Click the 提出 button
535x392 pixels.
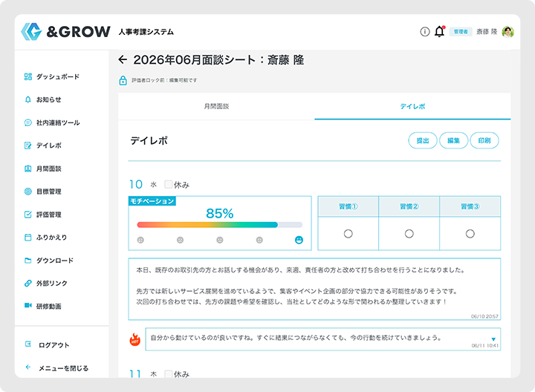[x=423, y=140]
